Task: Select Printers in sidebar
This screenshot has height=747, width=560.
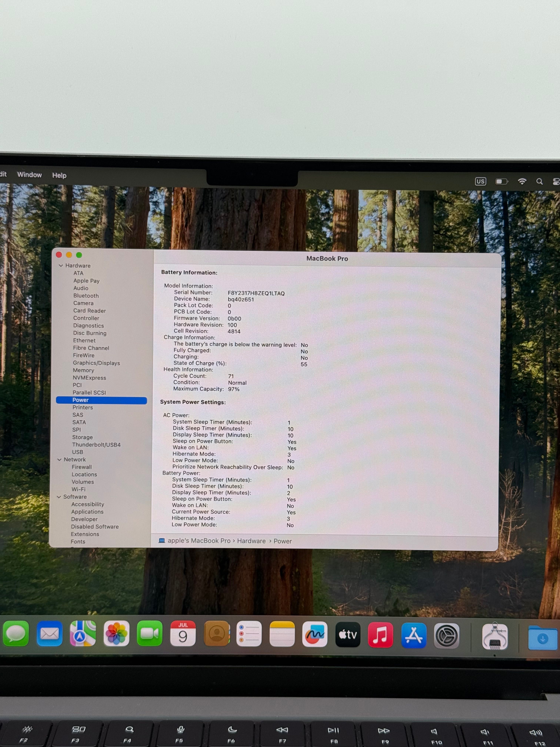Action: 83,408
